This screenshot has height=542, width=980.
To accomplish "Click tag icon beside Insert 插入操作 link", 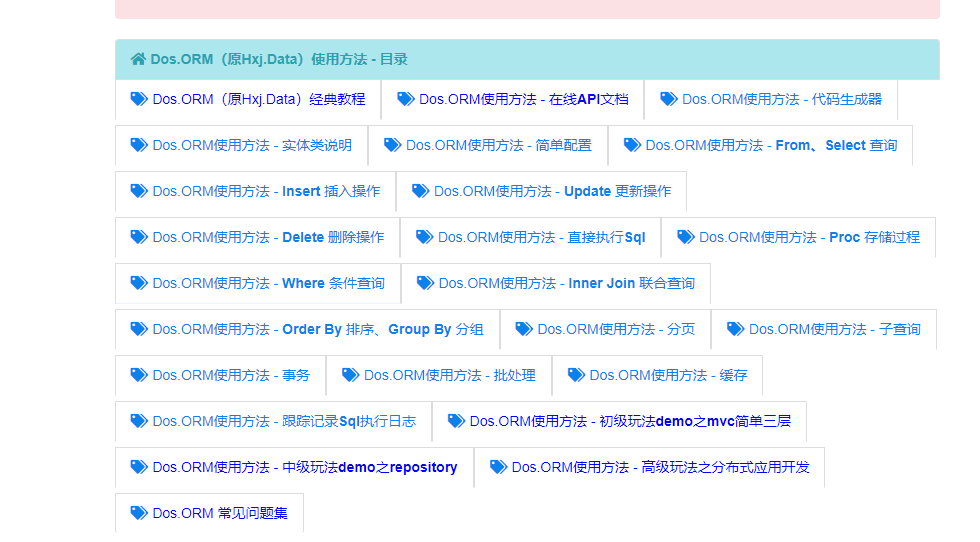I will pyautogui.click(x=139, y=191).
